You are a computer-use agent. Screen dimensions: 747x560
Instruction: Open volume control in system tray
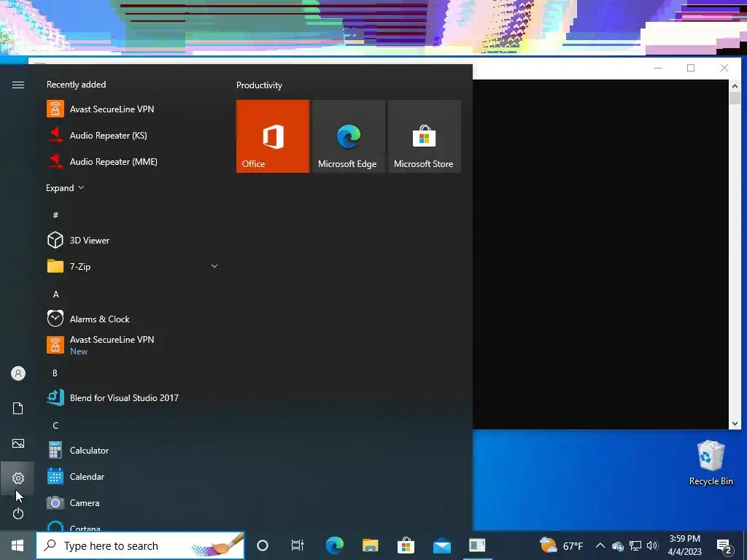point(652,545)
